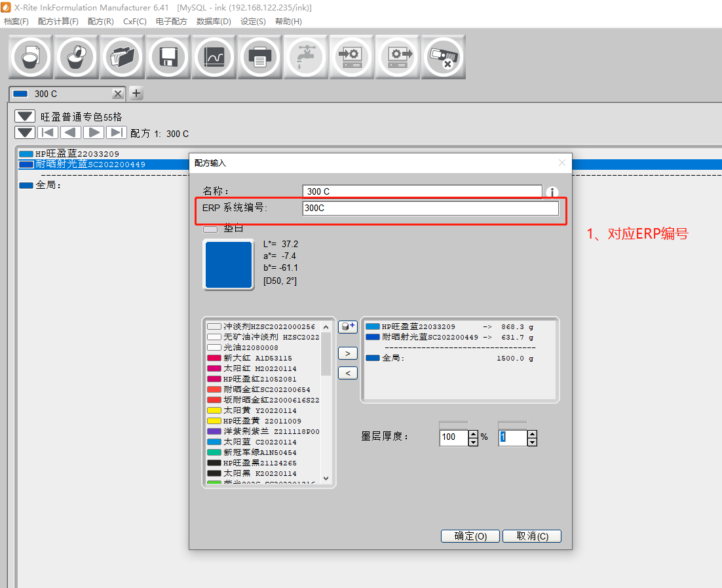The image size is (722, 588).
Task: Click the printer icon in toolbar
Action: pos(259,57)
